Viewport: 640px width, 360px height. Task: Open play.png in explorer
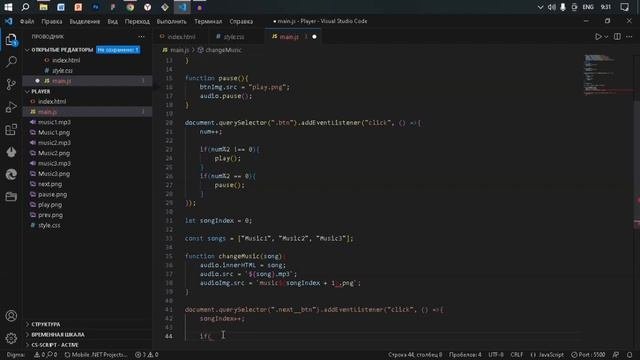pos(50,204)
